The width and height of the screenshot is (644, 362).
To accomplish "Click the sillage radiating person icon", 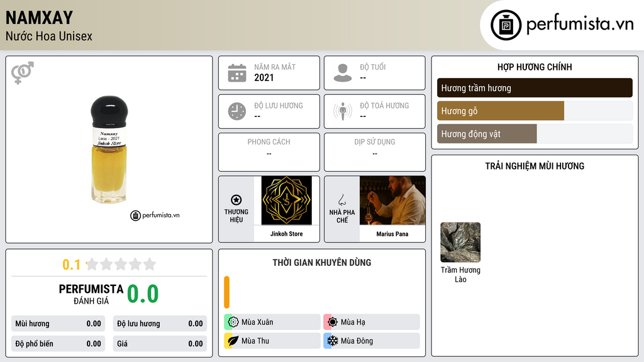I will (343, 111).
